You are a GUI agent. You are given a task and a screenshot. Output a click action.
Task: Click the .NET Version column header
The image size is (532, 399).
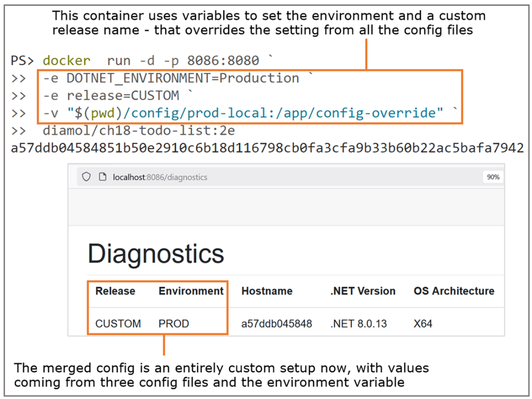(x=363, y=291)
